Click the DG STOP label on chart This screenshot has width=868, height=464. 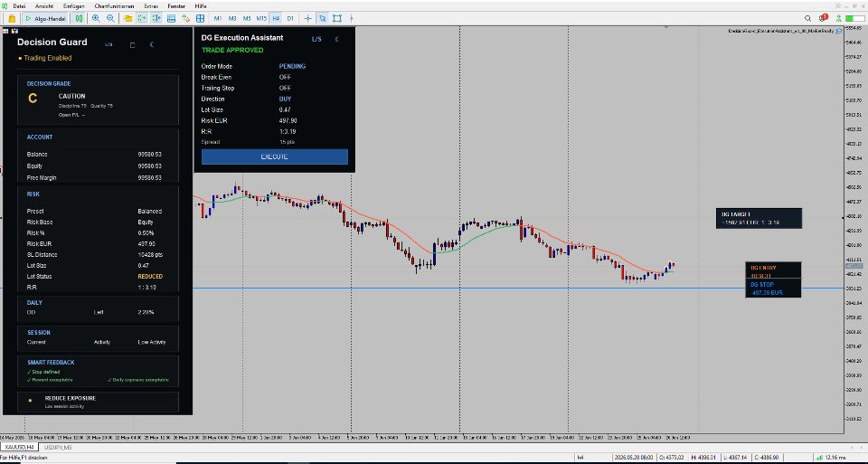tap(773, 288)
